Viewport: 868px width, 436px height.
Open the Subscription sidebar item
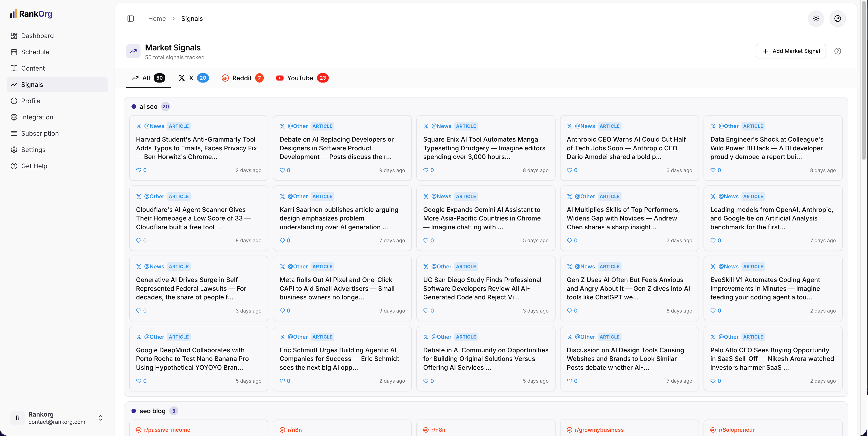click(57, 133)
